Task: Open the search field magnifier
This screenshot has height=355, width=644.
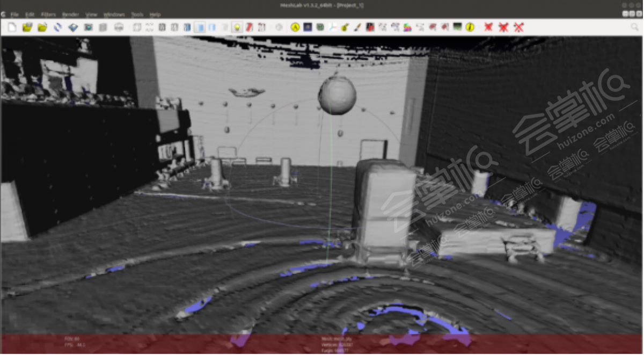Action: click(634, 27)
